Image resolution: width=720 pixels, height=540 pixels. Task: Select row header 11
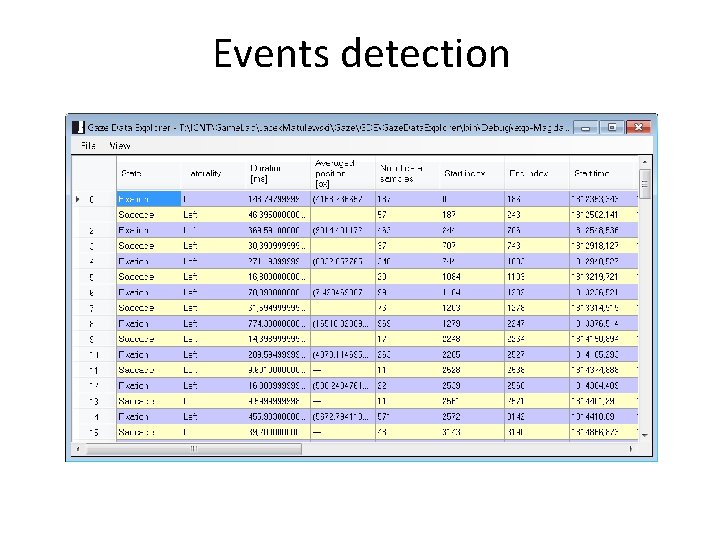coord(94,370)
